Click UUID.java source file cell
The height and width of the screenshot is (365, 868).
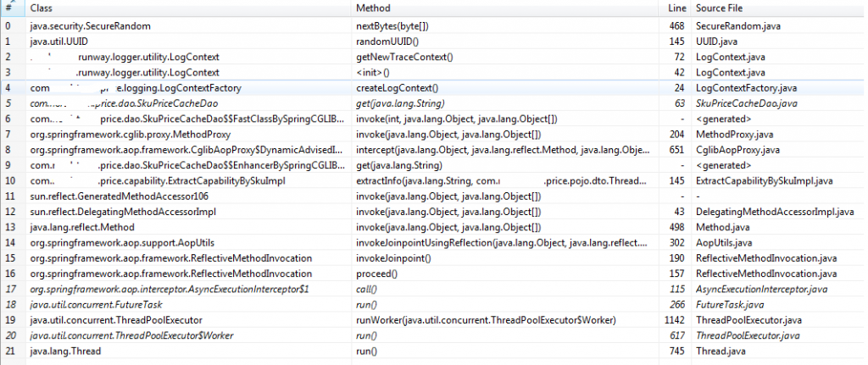click(x=716, y=41)
